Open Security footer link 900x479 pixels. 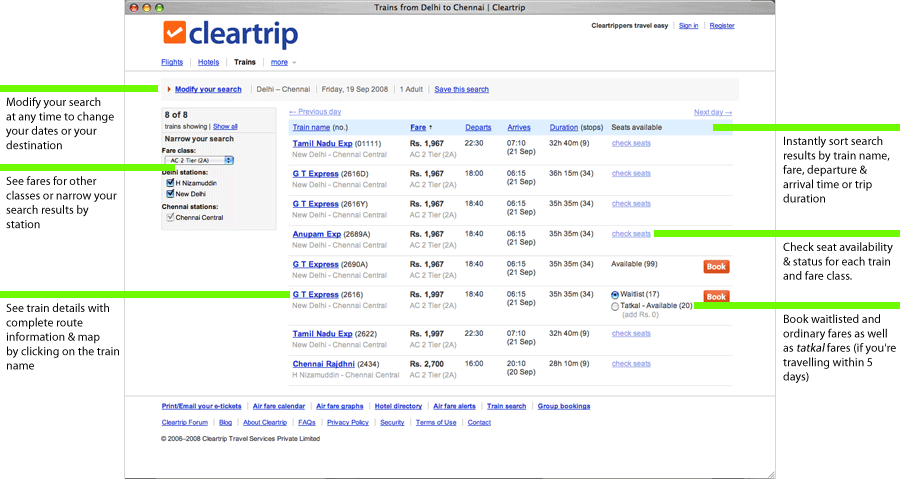(x=393, y=423)
